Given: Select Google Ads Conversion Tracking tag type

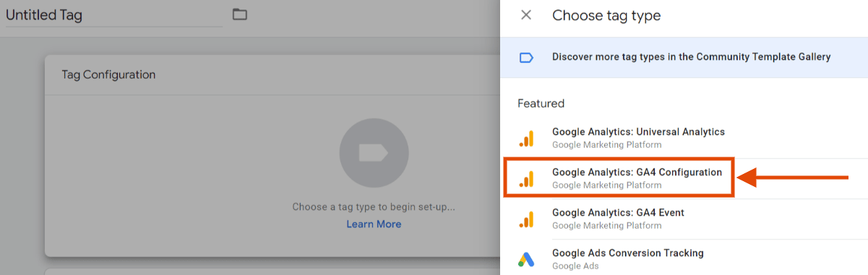Looking at the screenshot, I should click(684, 259).
